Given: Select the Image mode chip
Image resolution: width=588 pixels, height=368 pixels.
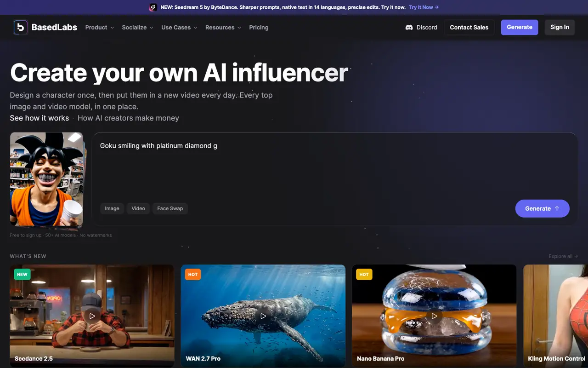Looking at the screenshot, I should click(x=112, y=208).
